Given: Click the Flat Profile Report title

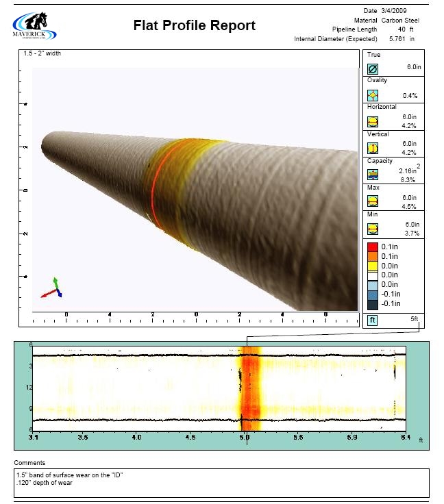Looking at the screenshot, I should point(194,25).
